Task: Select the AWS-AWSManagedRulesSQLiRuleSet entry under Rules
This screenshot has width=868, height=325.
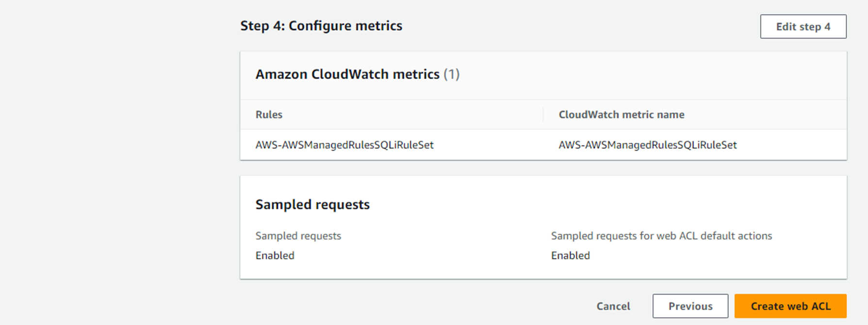Action: tap(344, 145)
